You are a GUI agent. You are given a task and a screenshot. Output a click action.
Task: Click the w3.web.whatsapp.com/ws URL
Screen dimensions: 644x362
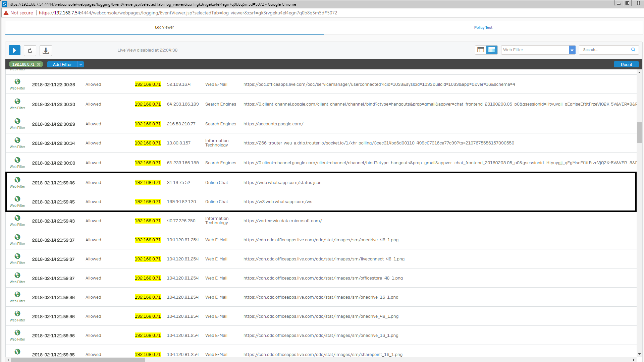tap(278, 202)
